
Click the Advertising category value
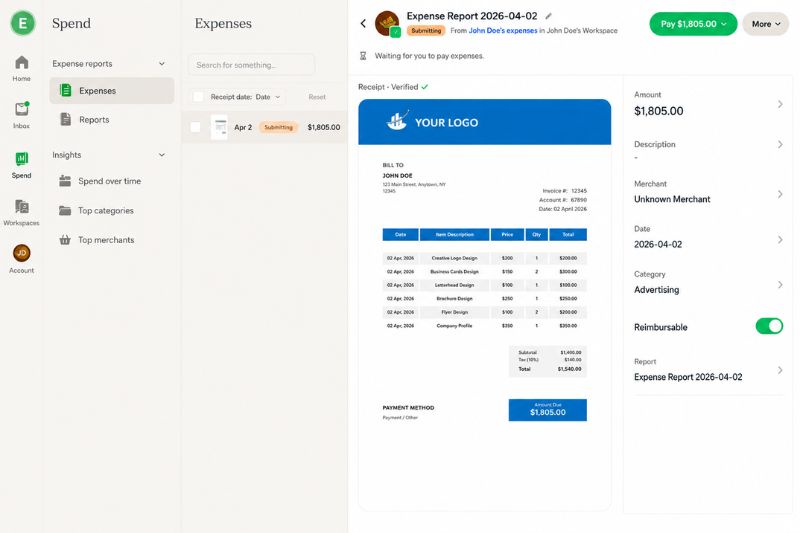tap(657, 290)
